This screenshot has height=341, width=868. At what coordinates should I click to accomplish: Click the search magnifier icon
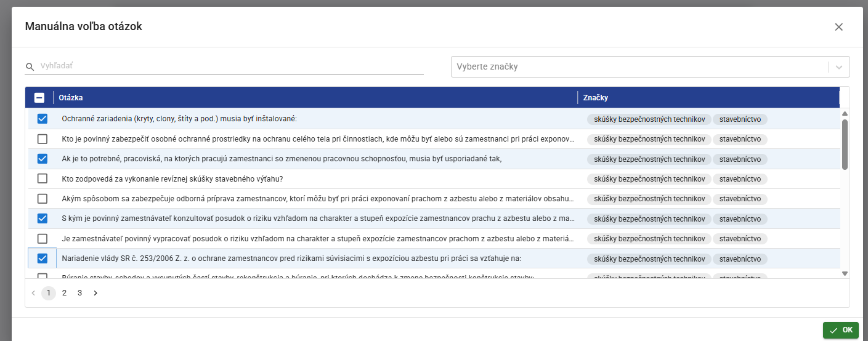coord(30,66)
